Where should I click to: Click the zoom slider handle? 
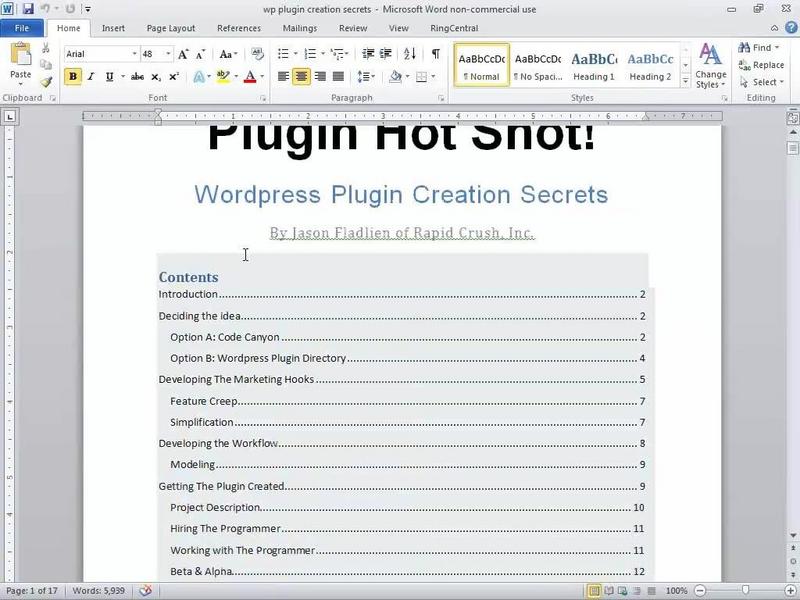745,591
